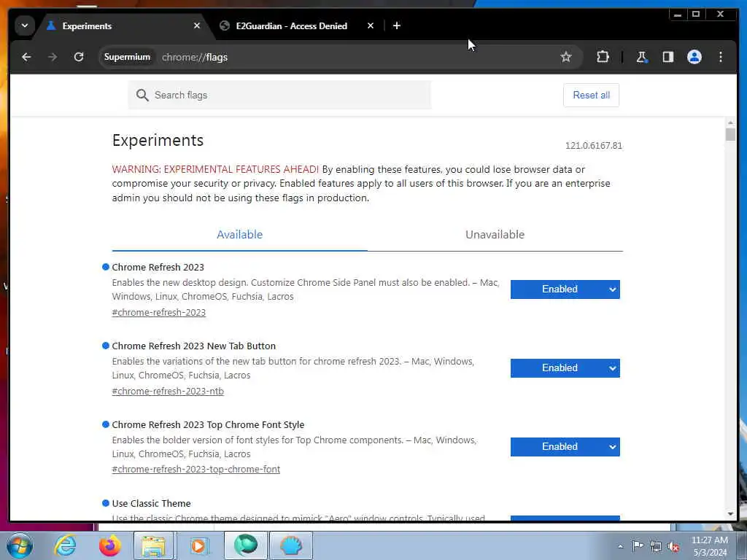The height and width of the screenshot is (560, 747).
Task: Open the muted volume tray icon
Action: coord(673,546)
